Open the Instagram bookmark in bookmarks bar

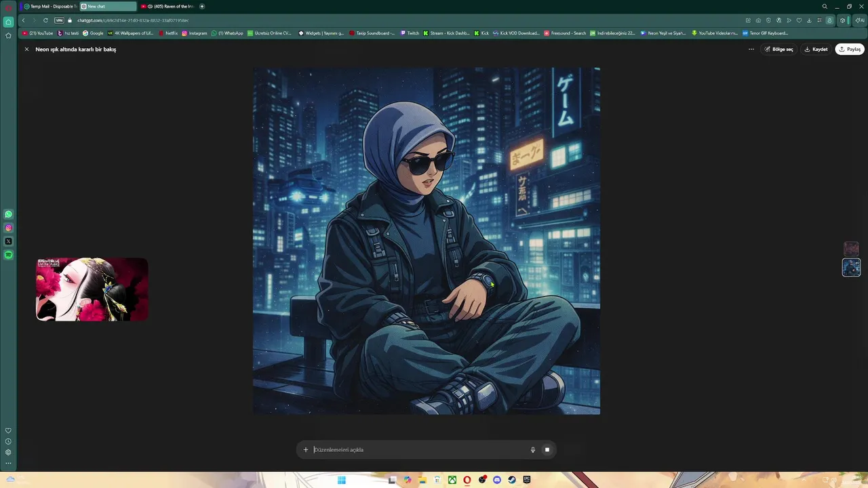click(x=195, y=33)
